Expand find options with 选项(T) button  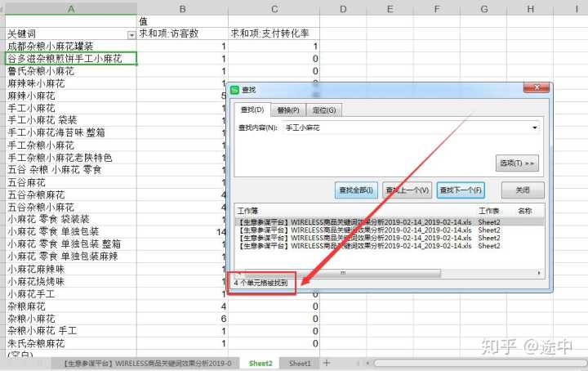click(x=517, y=163)
